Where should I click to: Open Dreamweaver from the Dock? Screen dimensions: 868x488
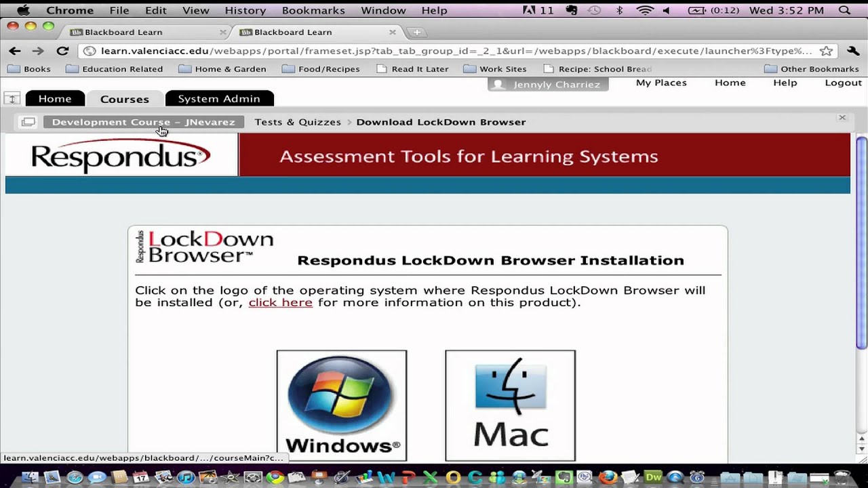pos(653,477)
